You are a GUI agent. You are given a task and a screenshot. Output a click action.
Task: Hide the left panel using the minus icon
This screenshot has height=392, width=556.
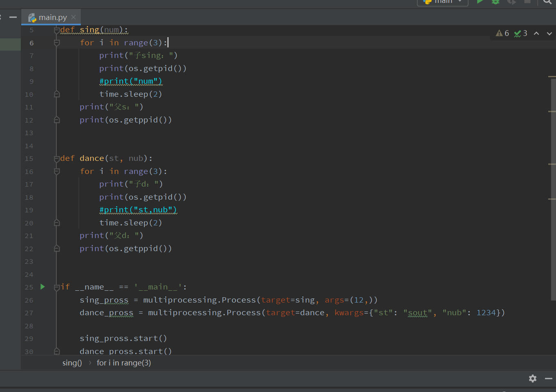13,17
